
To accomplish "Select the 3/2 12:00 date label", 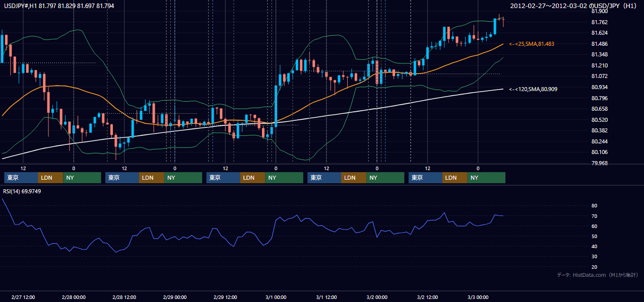I will [427, 297].
